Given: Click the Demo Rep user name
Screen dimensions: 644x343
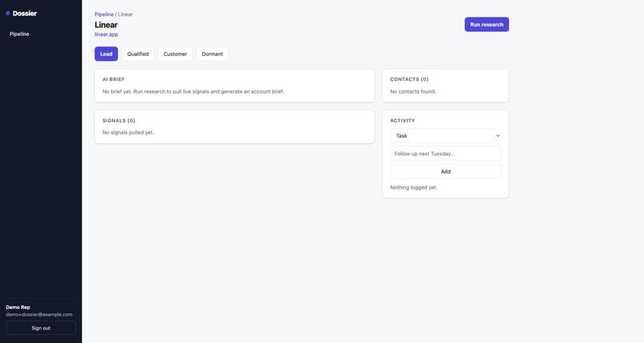Looking at the screenshot, I should tap(18, 307).
